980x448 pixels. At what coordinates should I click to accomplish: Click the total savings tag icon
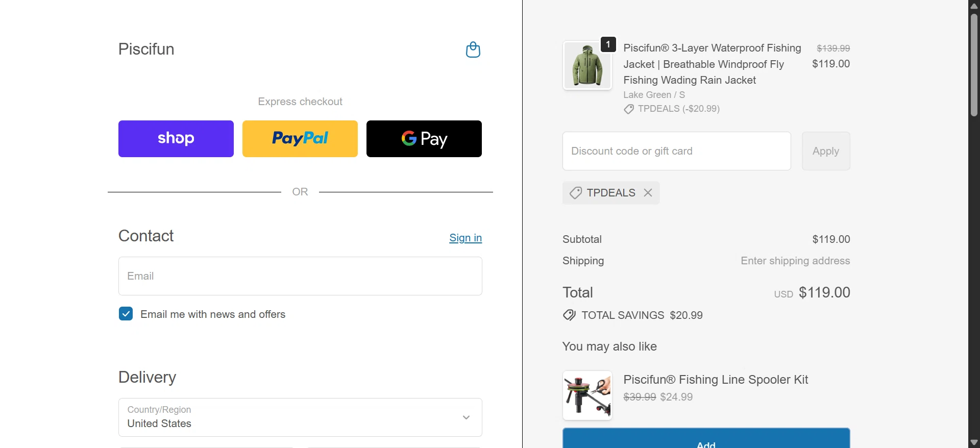[569, 315]
